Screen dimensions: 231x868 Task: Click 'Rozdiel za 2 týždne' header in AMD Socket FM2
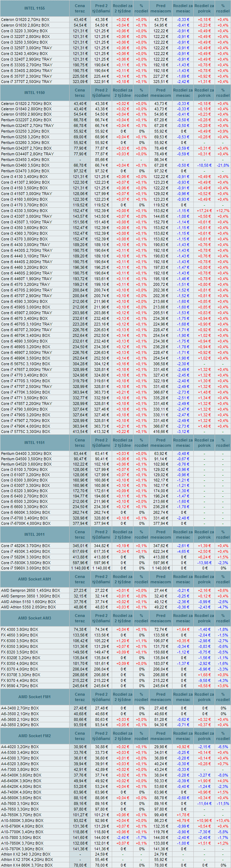click(x=122, y=736)
